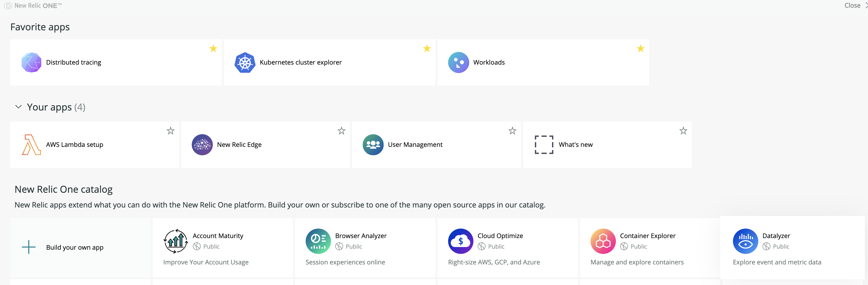
Task: Click the globe icon under Container Explorer
Action: 624,247
